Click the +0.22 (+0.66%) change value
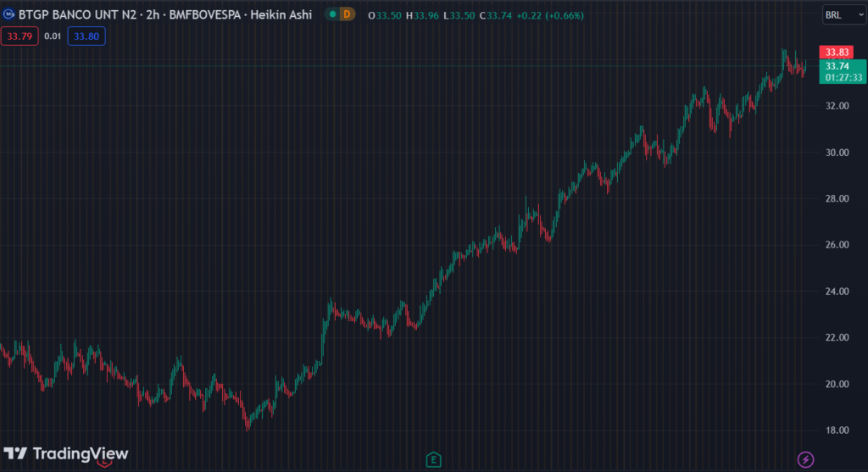The image size is (868, 472). (550, 15)
